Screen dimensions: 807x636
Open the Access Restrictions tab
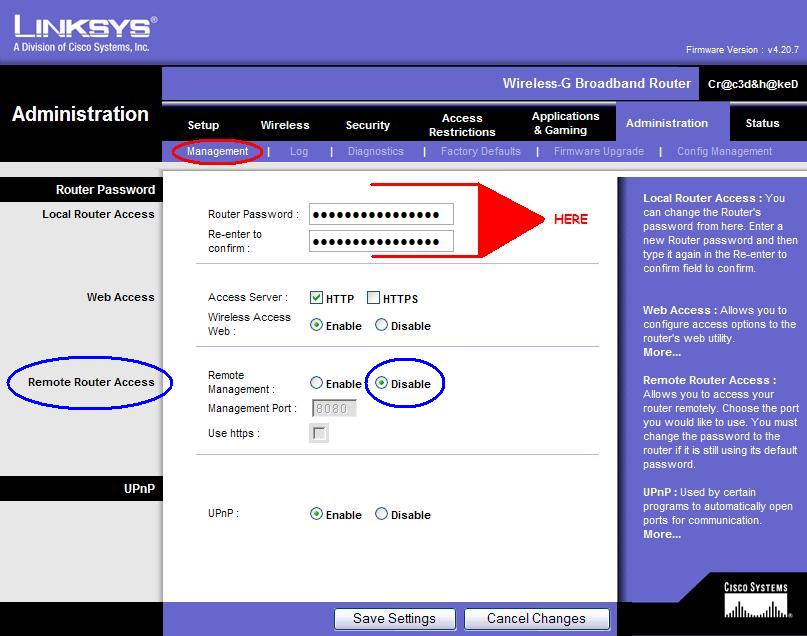click(462, 125)
